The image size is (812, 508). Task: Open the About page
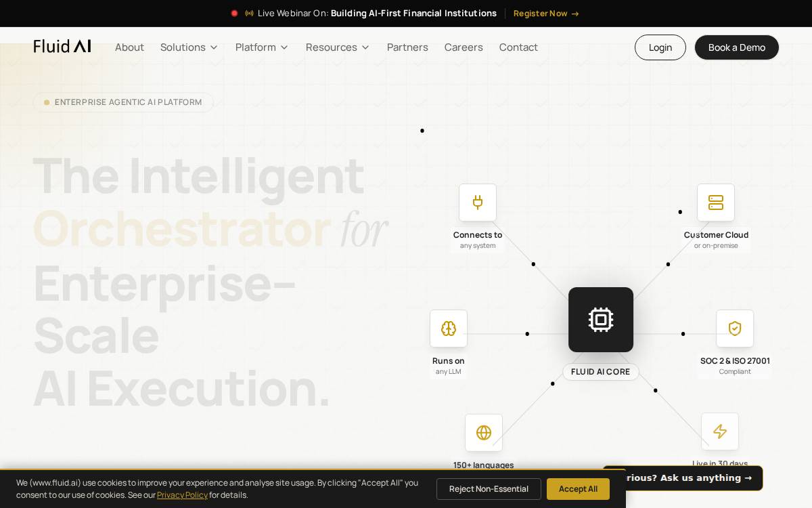coord(129,47)
